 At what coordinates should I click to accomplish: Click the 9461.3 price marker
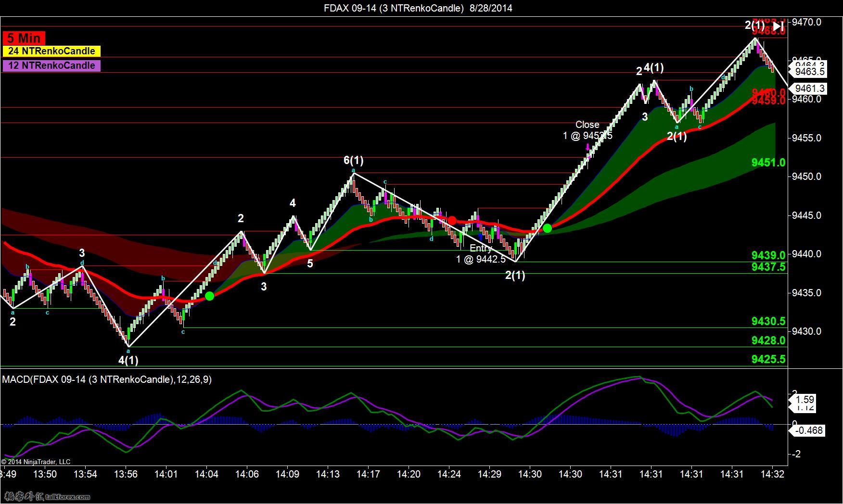pyautogui.click(x=810, y=88)
